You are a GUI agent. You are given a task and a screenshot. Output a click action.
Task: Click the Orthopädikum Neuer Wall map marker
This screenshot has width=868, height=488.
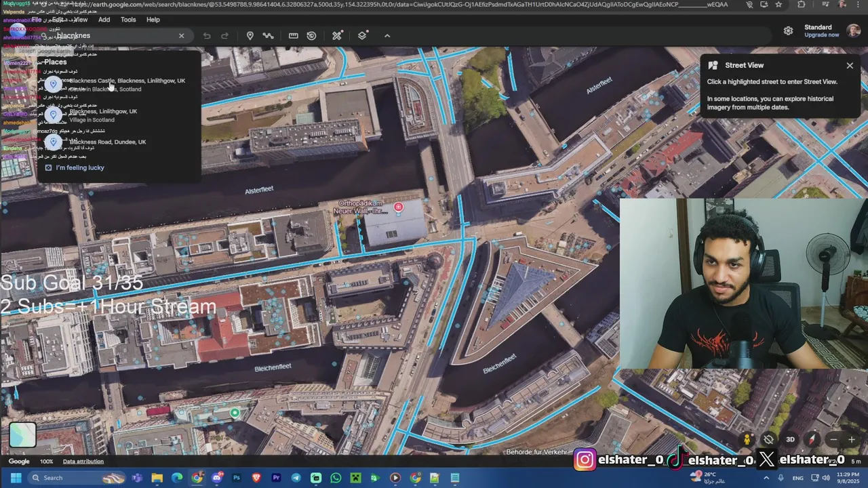399,207
